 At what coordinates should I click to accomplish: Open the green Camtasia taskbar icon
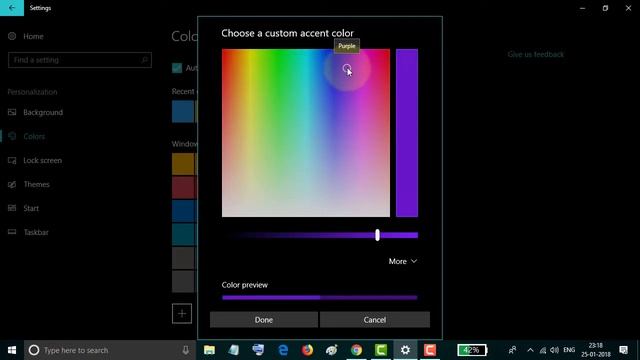(x=381, y=350)
